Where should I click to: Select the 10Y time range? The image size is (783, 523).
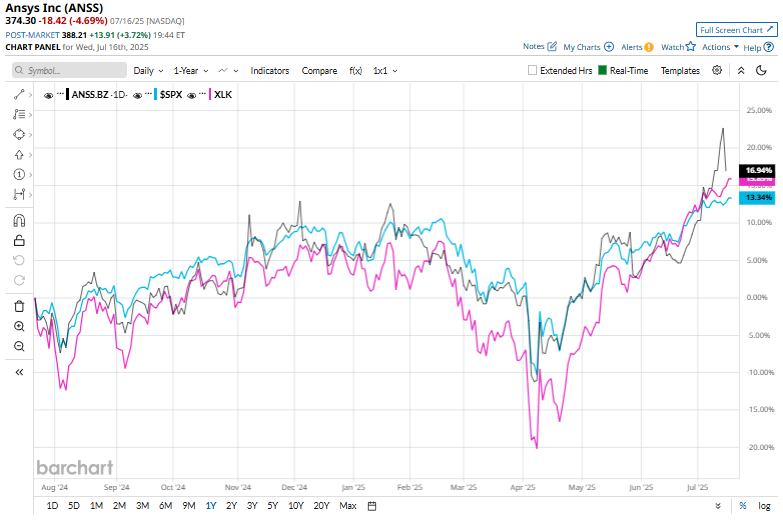tap(296, 506)
